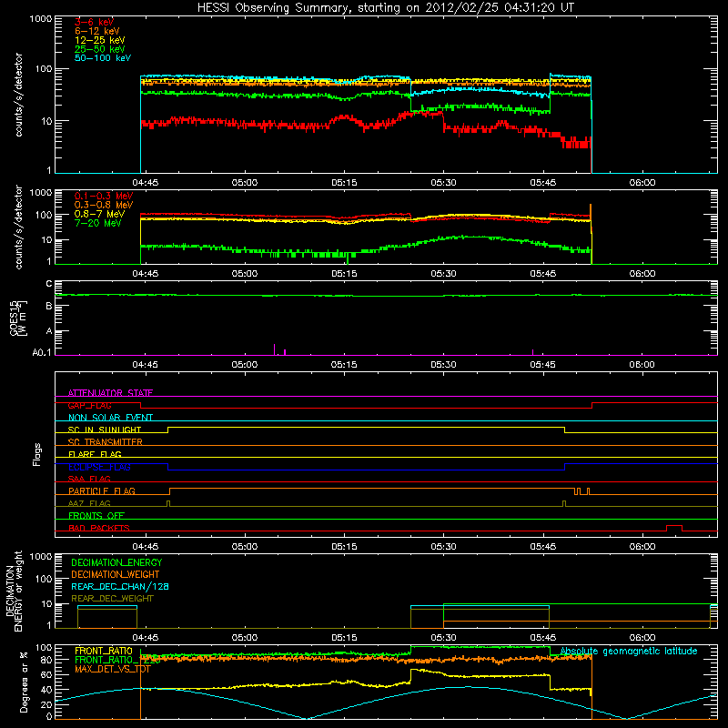Click the yellow 0.8-7 MeV legend label
The height and width of the screenshot is (728, 728).
[x=99, y=214]
